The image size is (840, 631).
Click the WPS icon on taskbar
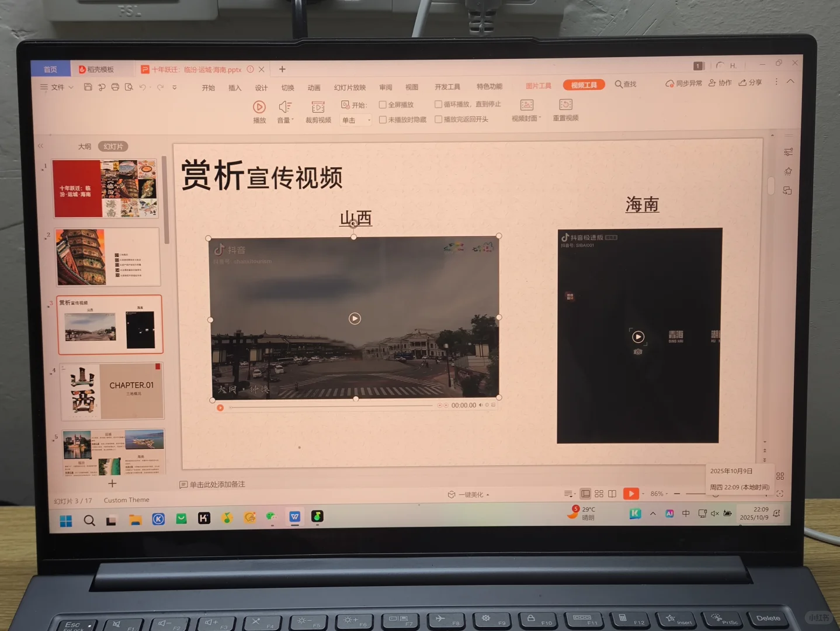294,516
